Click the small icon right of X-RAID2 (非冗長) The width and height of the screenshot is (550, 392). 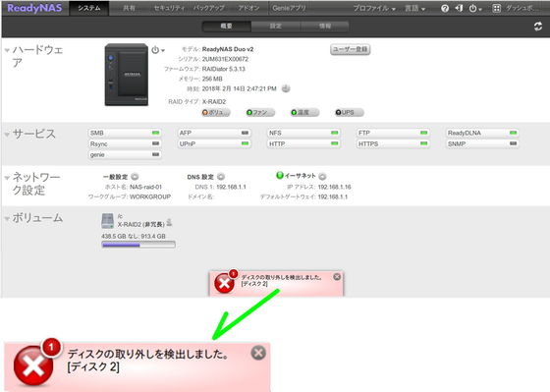click(169, 222)
